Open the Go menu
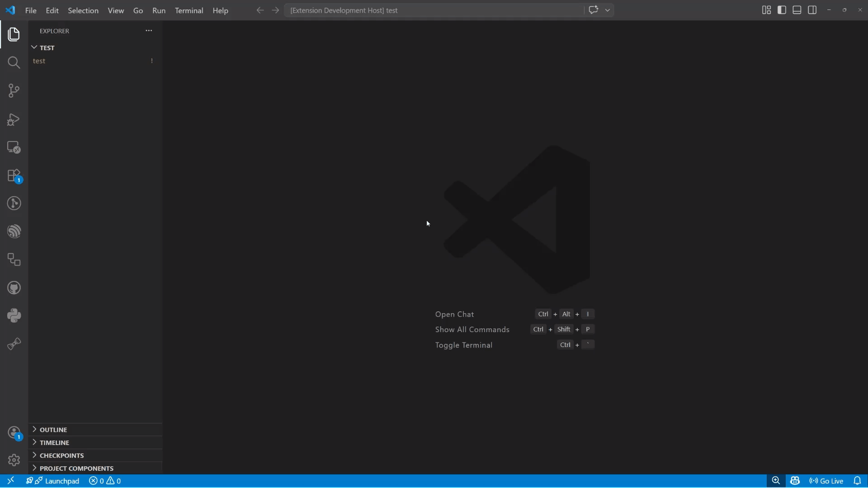The image size is (868, 488). click(138, 10)
